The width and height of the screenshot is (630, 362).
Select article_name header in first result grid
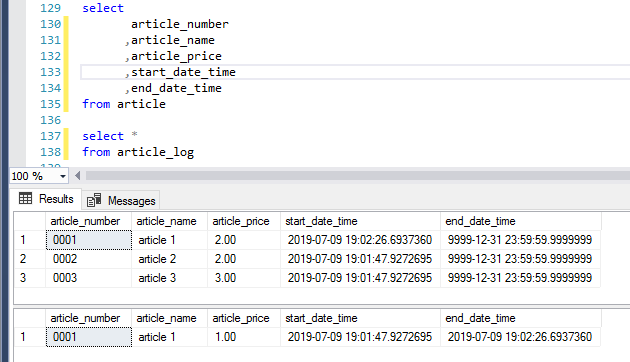(x=169, y=221)
